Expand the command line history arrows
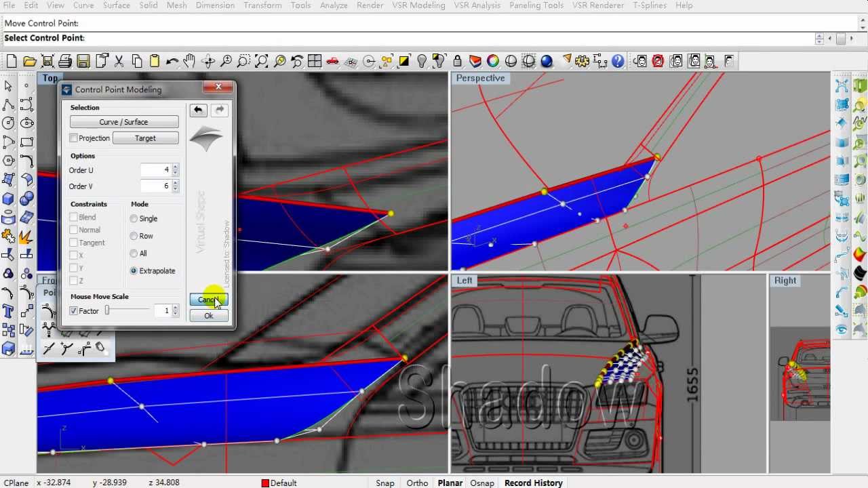 click(x=820, y=39)
